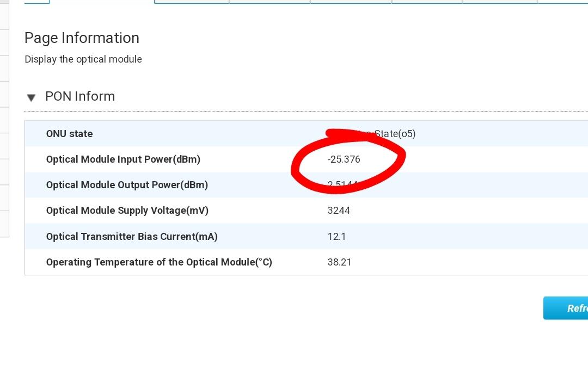Click the output power value 2.5144
The width and height of the screenshot is (588, 389).
342,186
